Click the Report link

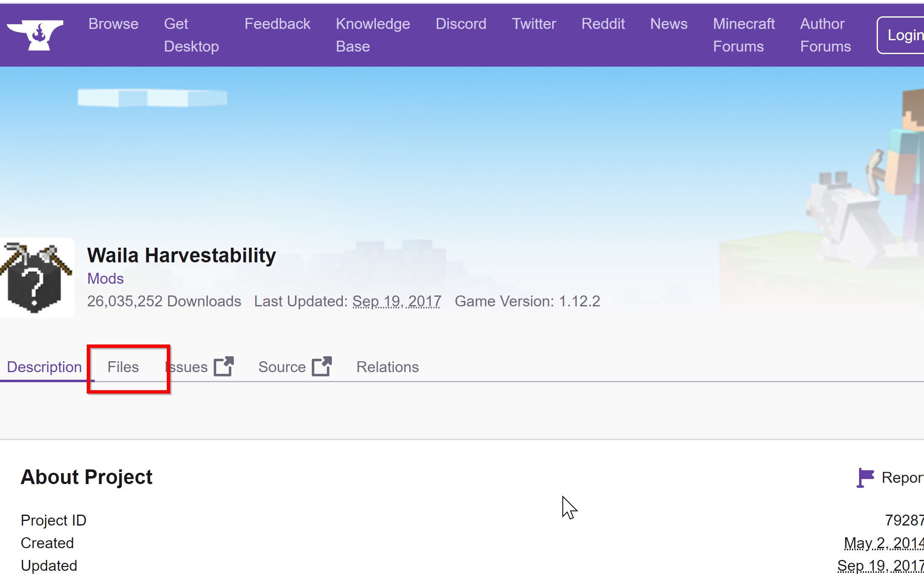pyautogui.click(x=902, y=478)
